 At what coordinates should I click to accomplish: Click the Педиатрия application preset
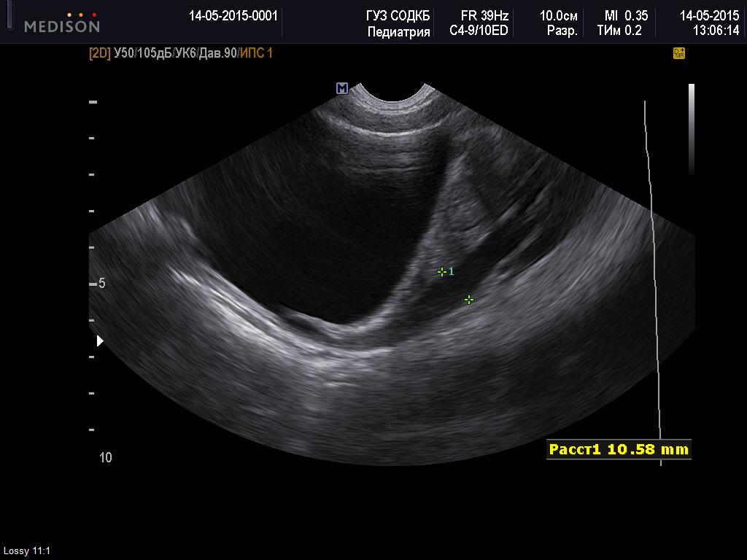[x=398, y=31]
